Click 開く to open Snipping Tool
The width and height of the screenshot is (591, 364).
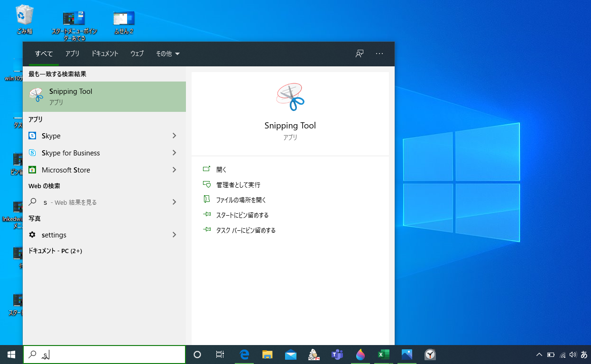[222, 169]
